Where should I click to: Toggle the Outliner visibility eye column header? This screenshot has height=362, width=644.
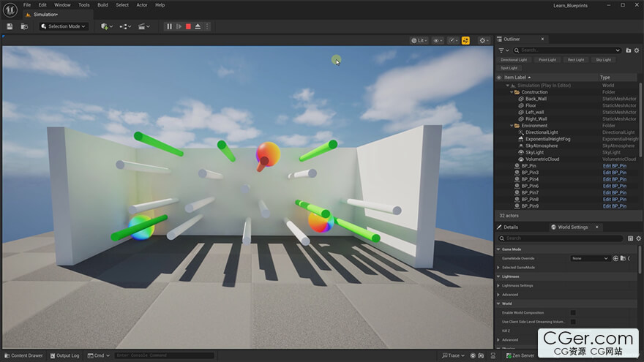(499, 77)
